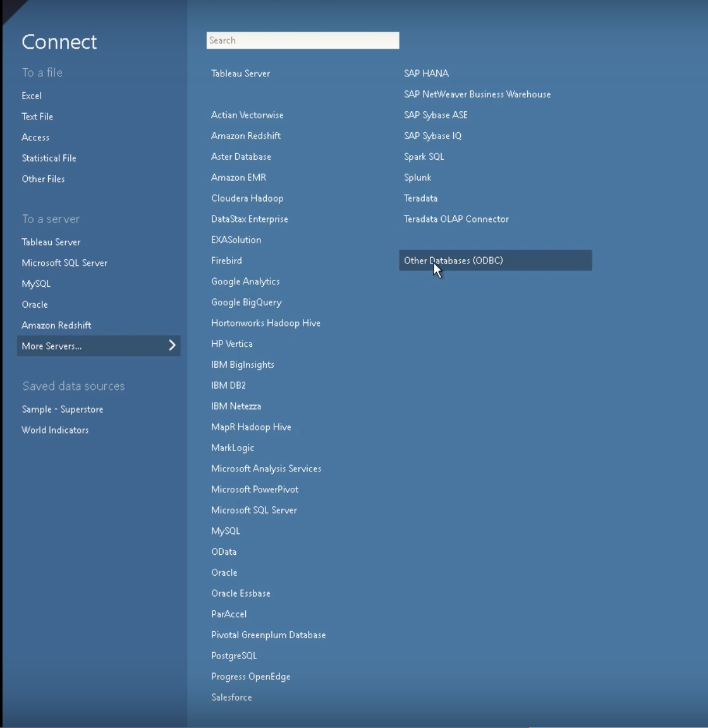Screen dimensions: 708x728
Task: Click the search field for connectors
Action: click(x=302, y=40)
